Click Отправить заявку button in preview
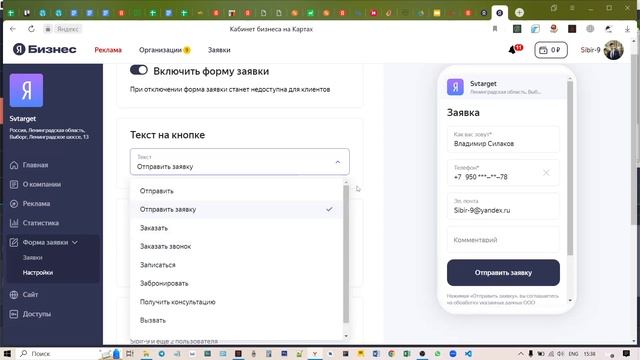640x360 pixels. point(503,273)
